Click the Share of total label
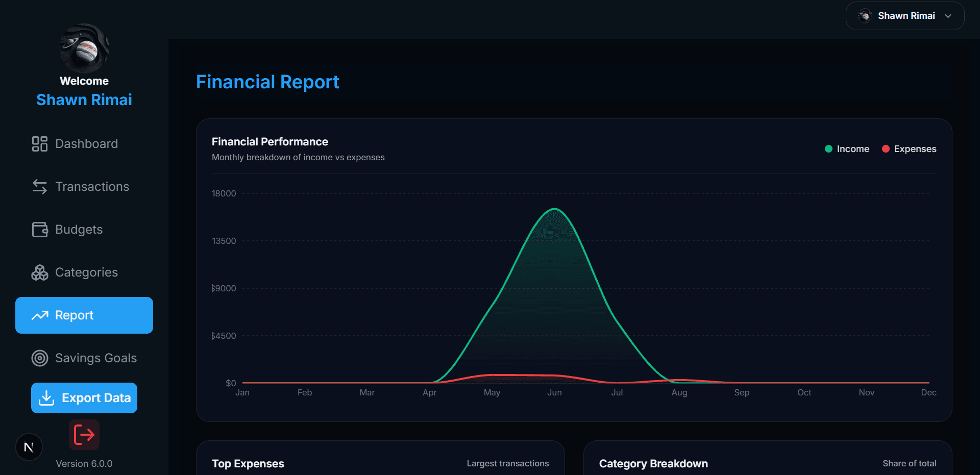The height and width of the screenshot is (475, 980). pos(910,463)
